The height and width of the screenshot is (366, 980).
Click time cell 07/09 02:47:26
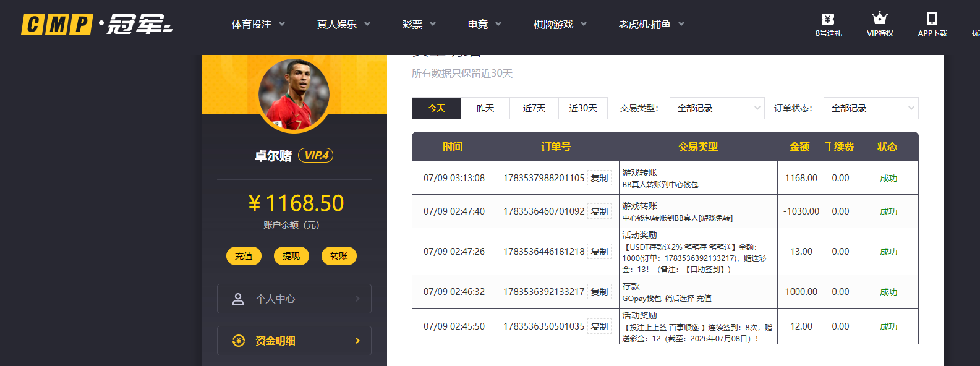[454, 252]
